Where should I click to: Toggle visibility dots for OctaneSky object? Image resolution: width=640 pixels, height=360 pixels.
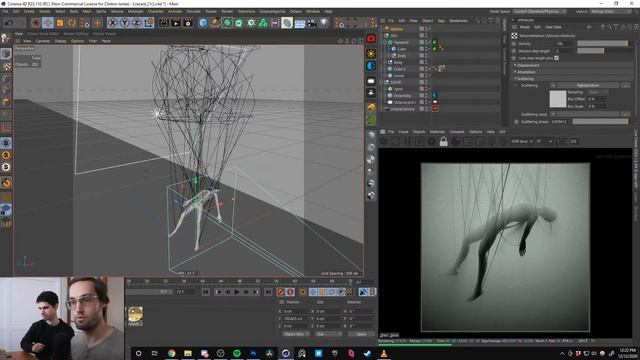point(427,96)
